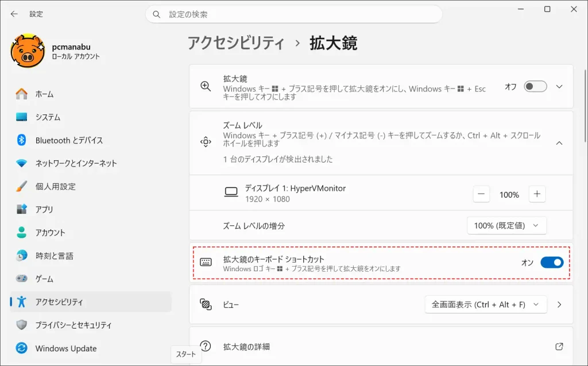Click the 100% zoom value
588x366 pixels.
[x=509, y=194]
